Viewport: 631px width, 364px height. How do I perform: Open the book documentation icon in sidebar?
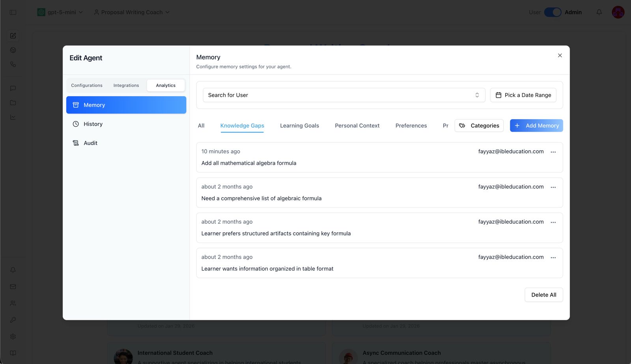pyautogui.click(x=13, y=353)
